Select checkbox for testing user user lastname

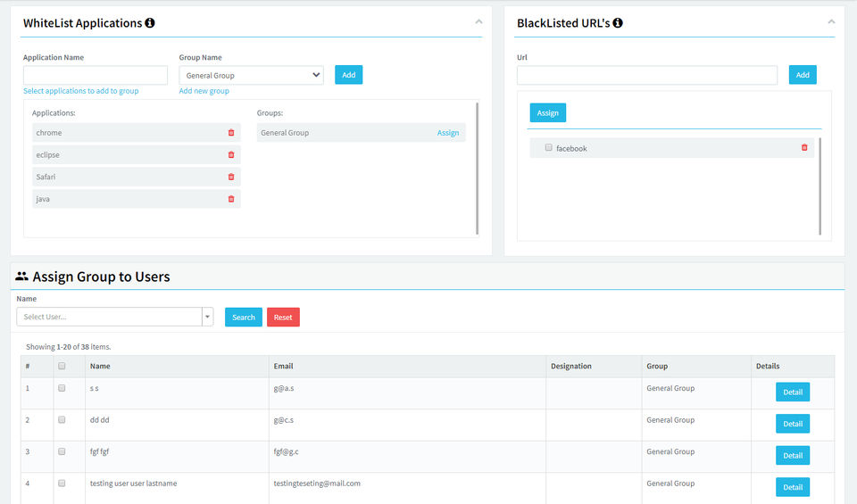point(62,483)
